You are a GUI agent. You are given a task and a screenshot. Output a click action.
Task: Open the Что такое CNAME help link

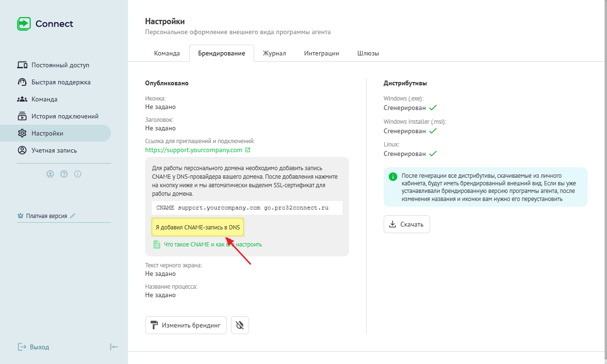pyautogui.click(x=212, y=245)
